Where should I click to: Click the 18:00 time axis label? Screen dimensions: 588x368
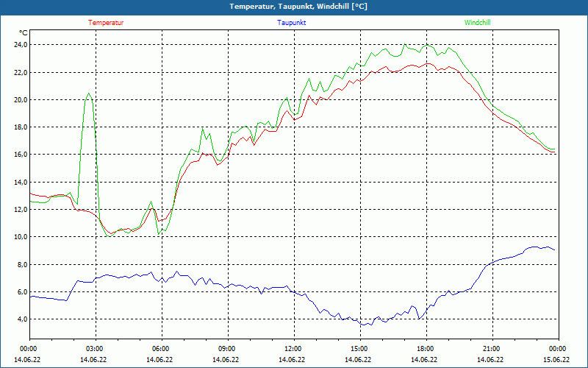pyautogui.click(x=426, y=348)
